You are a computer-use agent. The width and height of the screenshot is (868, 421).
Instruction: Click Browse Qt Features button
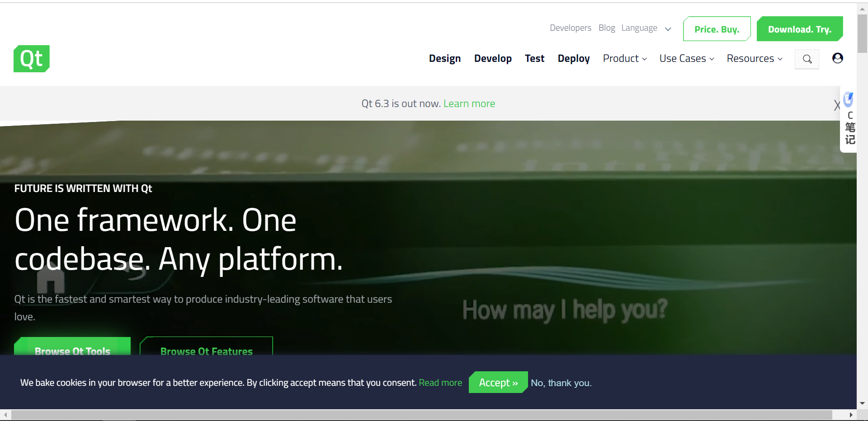pos(206,346)
